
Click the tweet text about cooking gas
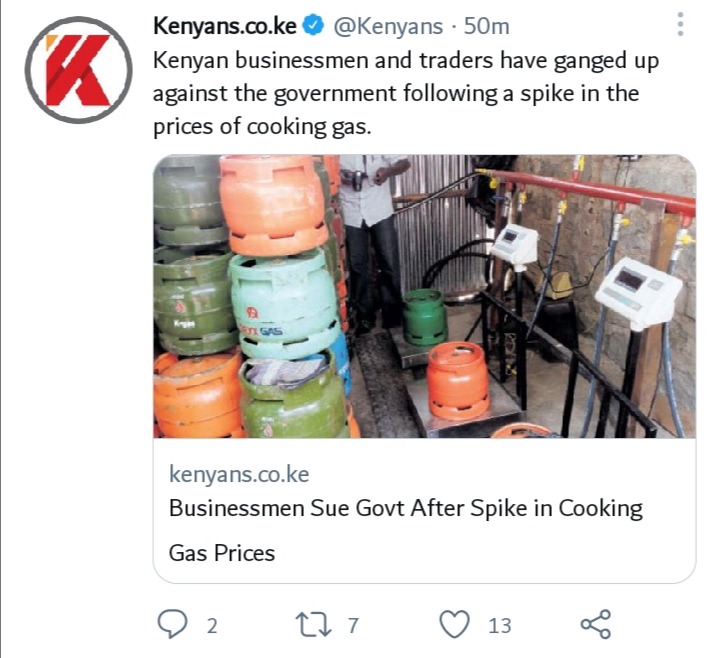(x=406, y=94)
